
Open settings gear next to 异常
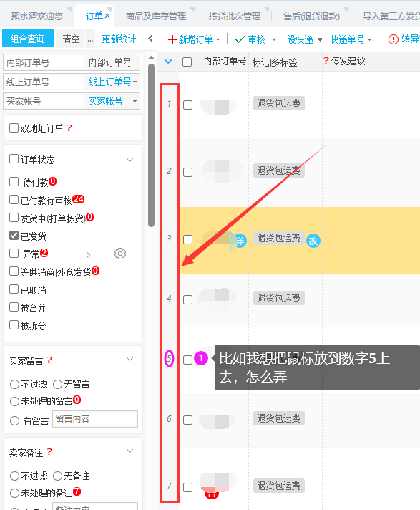pyautogui.click(x=120, y=254)
